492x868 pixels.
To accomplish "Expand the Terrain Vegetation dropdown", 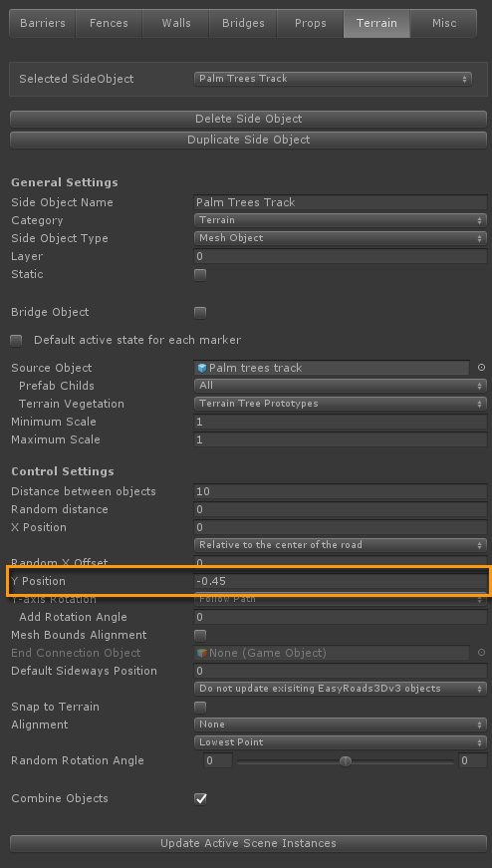I will point(341,404).
